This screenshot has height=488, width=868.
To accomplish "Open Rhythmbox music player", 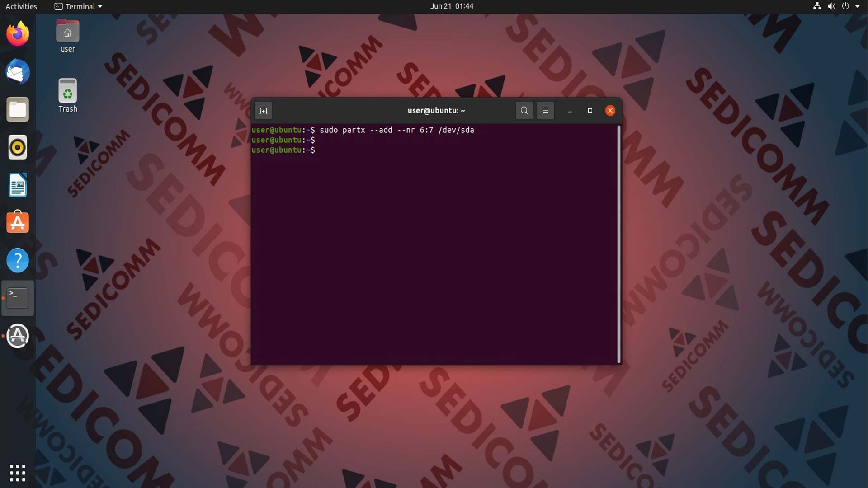I will (18, 147).
